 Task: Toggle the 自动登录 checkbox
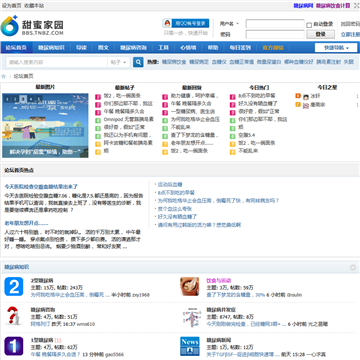point(309,25)
